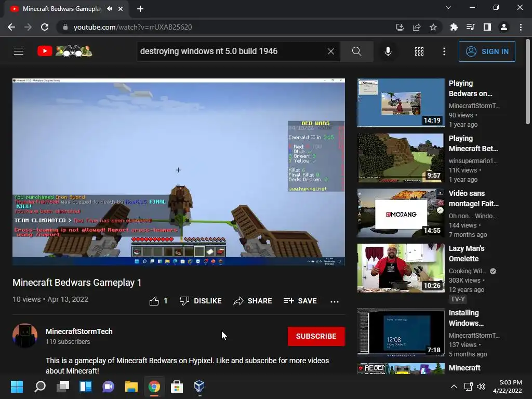Click the install app icon in address bar
Screen dimensions: 532x399
pyautogui.click(x=400, y=27)
